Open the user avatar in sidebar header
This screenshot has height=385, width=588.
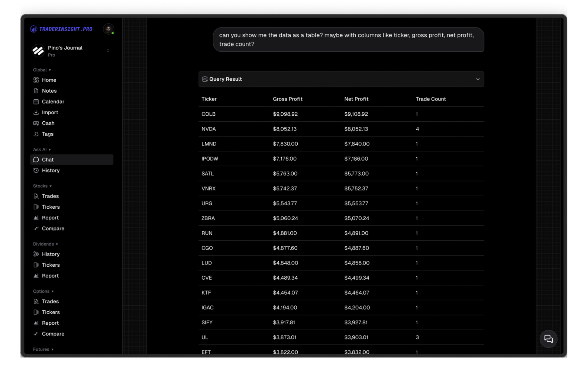(x=109, y=29)
